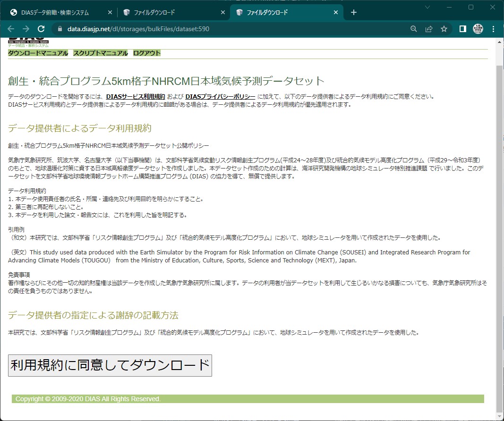Open the zoom magnifier icon in address bar
Viewport: 504px width, 421px height.
click(414, 29)
